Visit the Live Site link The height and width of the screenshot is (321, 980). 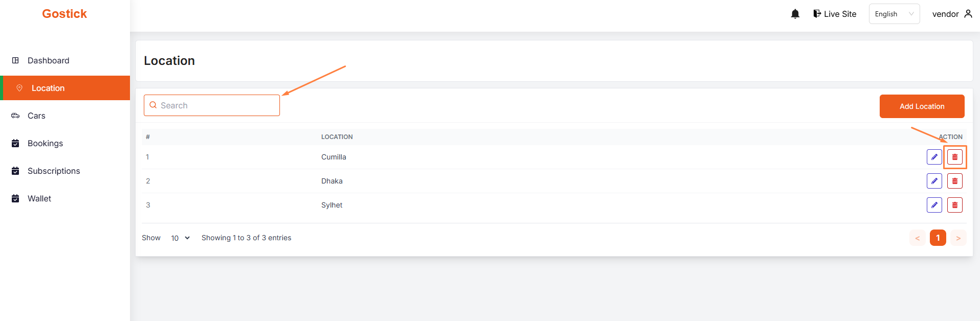coord(835,14)
